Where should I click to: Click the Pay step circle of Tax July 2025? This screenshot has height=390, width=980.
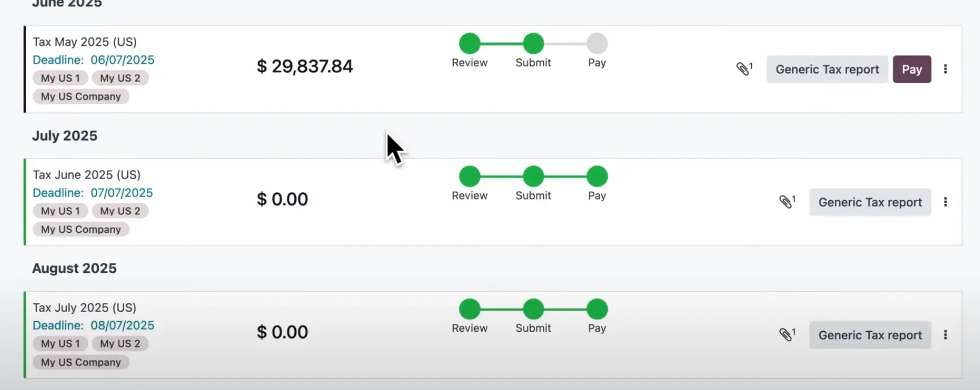(597, 309)
